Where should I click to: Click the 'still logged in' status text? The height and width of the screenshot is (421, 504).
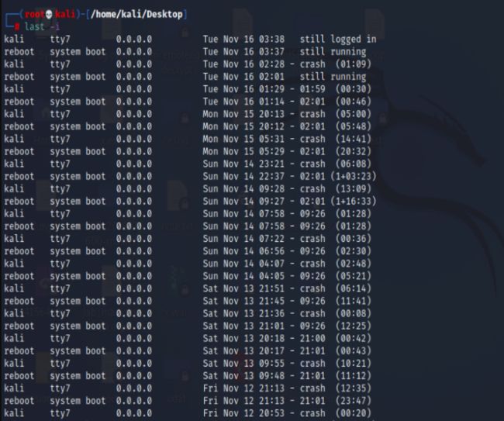coord(338,40)
